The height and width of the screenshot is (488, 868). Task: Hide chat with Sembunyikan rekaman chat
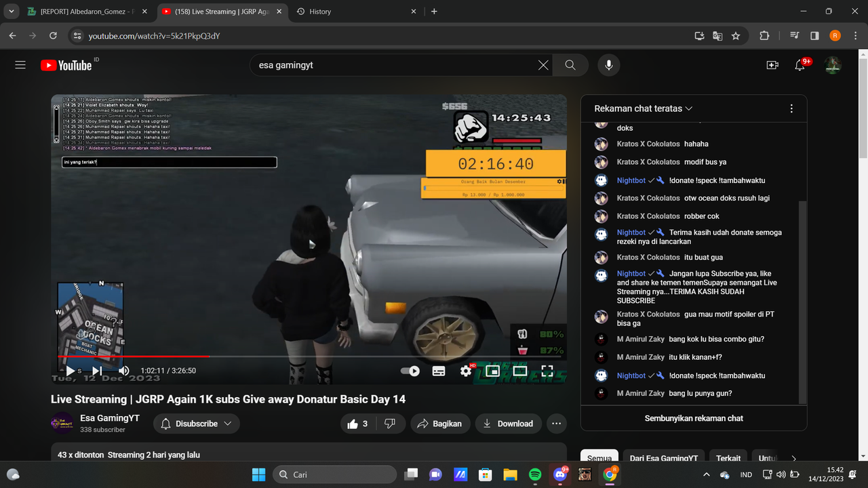point(694,418)
